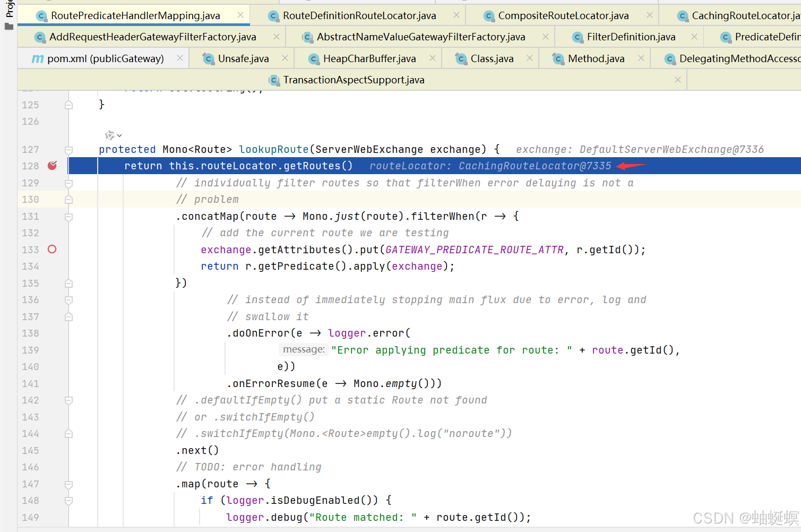Image resolution: width=801 pixels, height=532 pixels.
Task: Close Unsafe.java tab
Action: (285, 57)
